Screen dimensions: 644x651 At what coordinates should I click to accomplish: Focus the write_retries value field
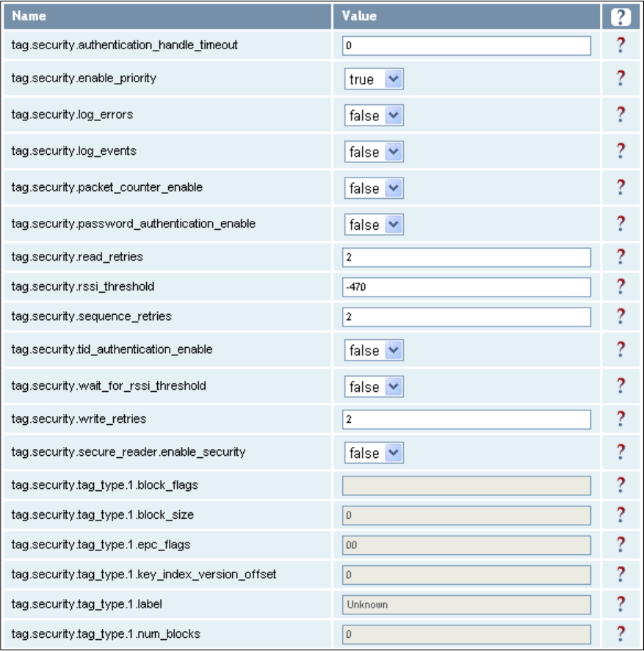(x=466, y=419)
